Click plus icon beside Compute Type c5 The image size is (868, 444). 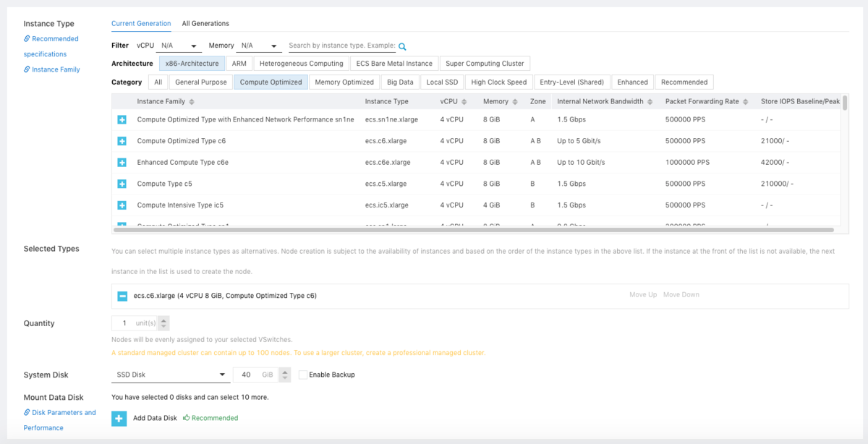(x=122, y=184)
